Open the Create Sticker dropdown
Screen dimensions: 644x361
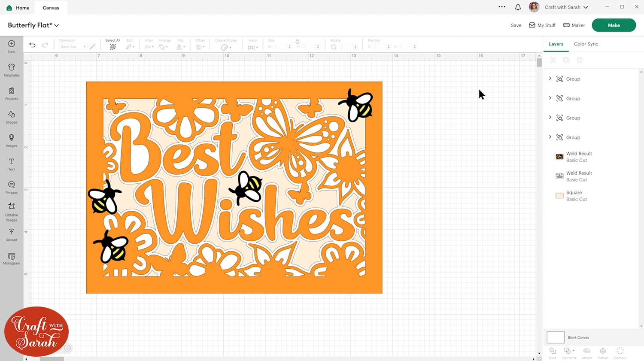click(226, 47)
